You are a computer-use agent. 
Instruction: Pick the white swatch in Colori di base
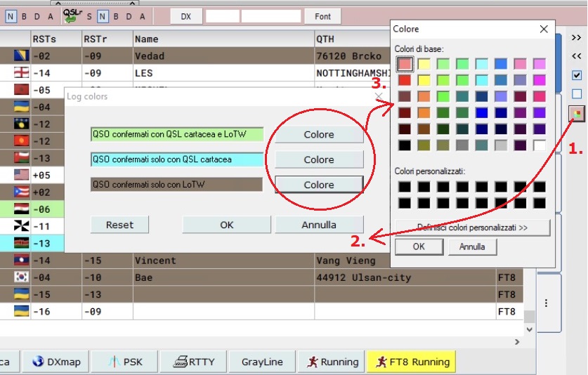(540, 145)
